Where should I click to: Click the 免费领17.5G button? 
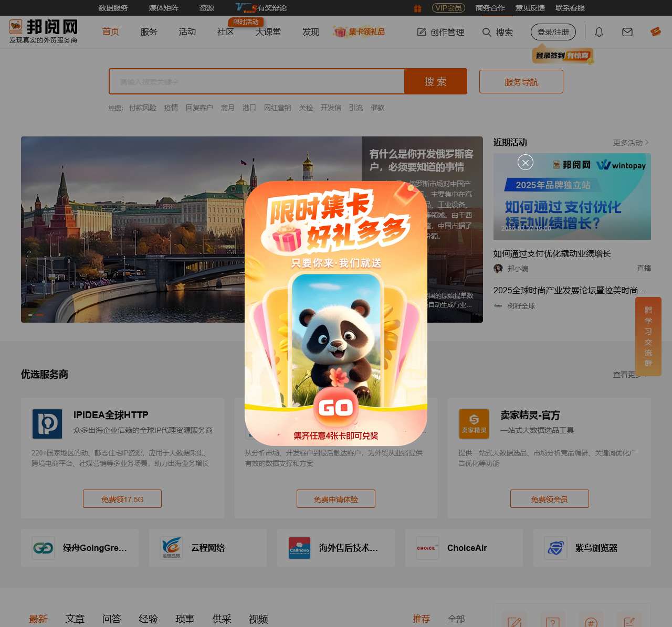coord(122,498)
